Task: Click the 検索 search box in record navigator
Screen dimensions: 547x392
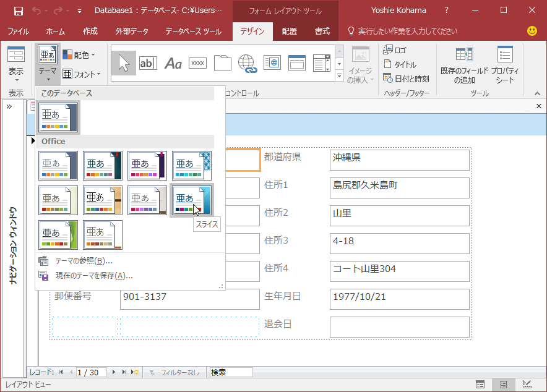Action: click(231, 372)
